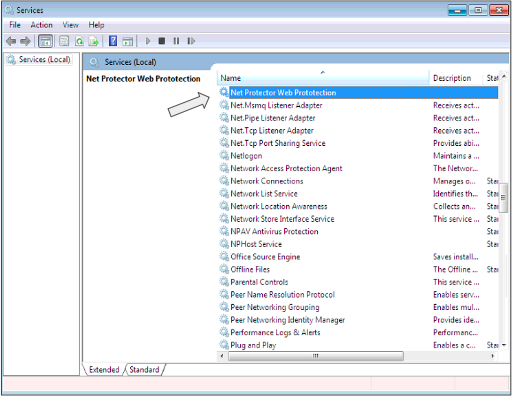Sort services by the Name column header
Image resolution: width=512 pixels, height=396 pixels.
click(323, 78)
